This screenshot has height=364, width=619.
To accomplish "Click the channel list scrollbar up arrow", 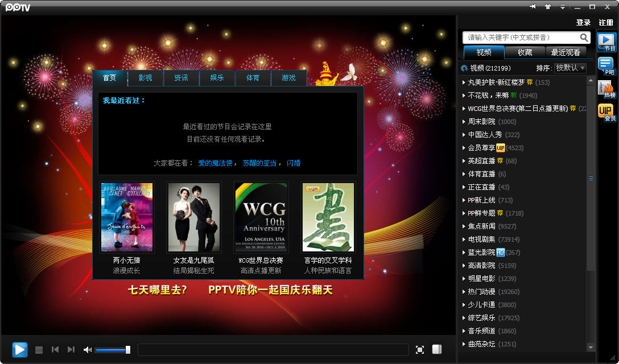I will point(591,80).
